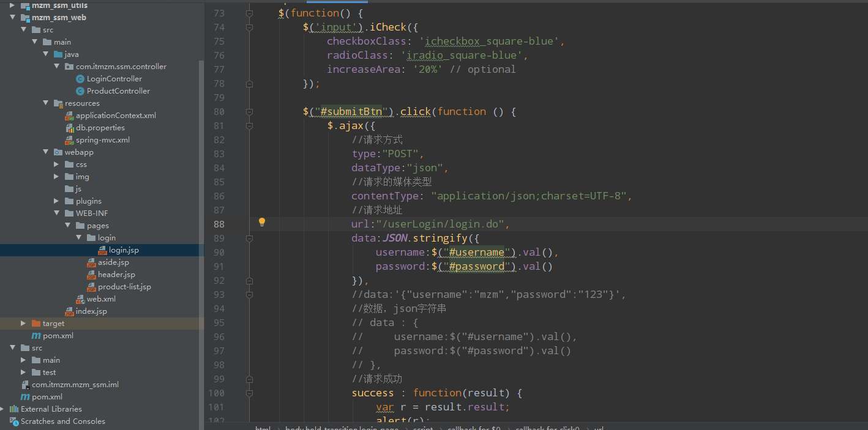Toggle code fold marker at line 80
868x430 pixels.
pyautogui.click(x=249, y=111)
